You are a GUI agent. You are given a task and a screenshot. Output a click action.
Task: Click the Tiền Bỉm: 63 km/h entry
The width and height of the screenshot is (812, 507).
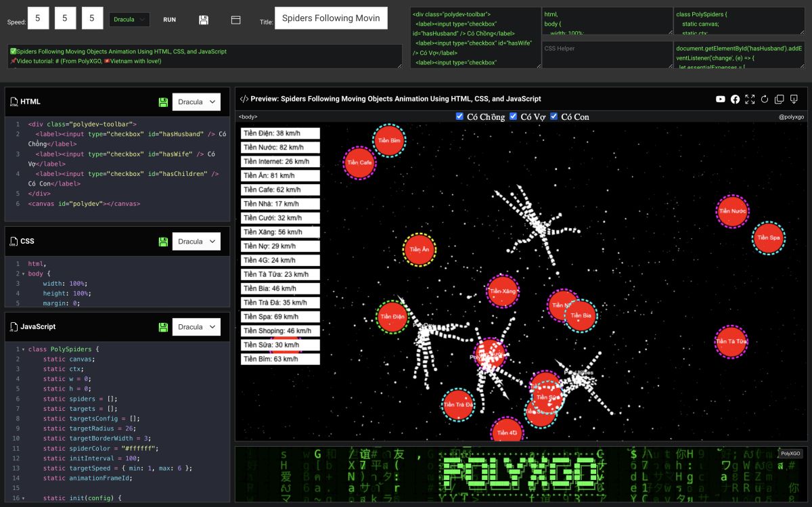(x=280, y=359)
